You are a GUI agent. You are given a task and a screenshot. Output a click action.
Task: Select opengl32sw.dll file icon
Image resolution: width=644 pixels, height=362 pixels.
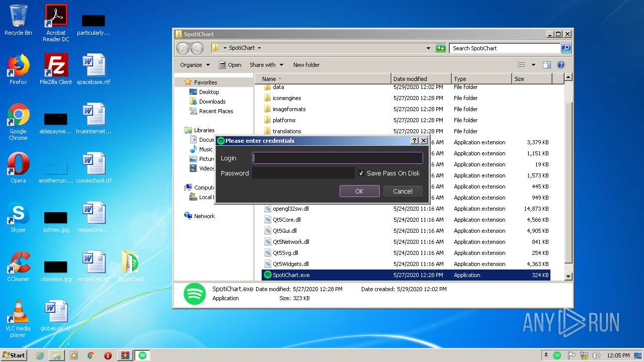pos(268,209)
